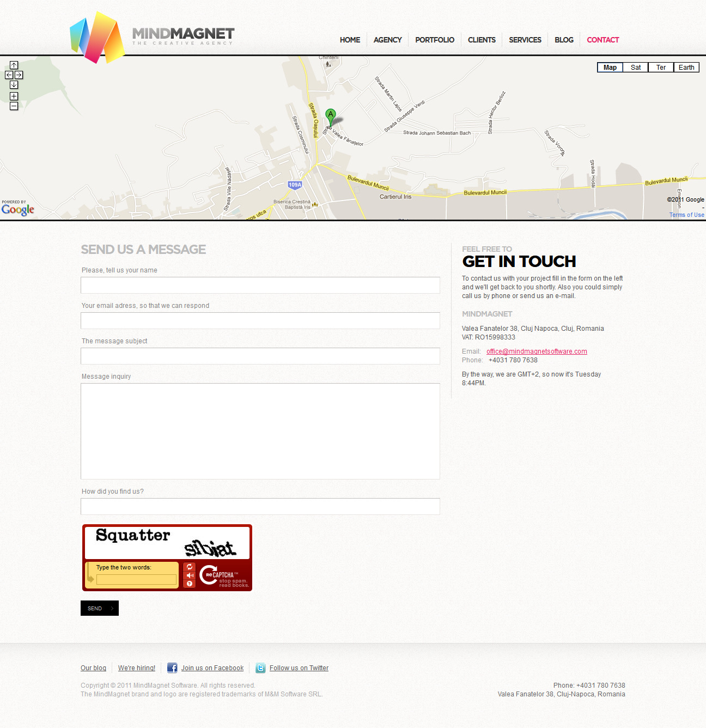
Task: Open the map Terms of Use link
Action: coord(687,215)
